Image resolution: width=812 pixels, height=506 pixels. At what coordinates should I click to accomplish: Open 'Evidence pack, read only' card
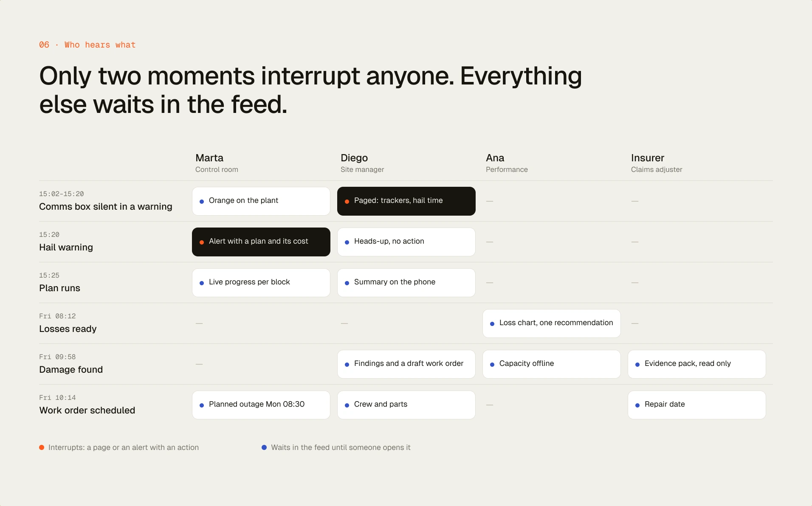click(x=696, y=364)
